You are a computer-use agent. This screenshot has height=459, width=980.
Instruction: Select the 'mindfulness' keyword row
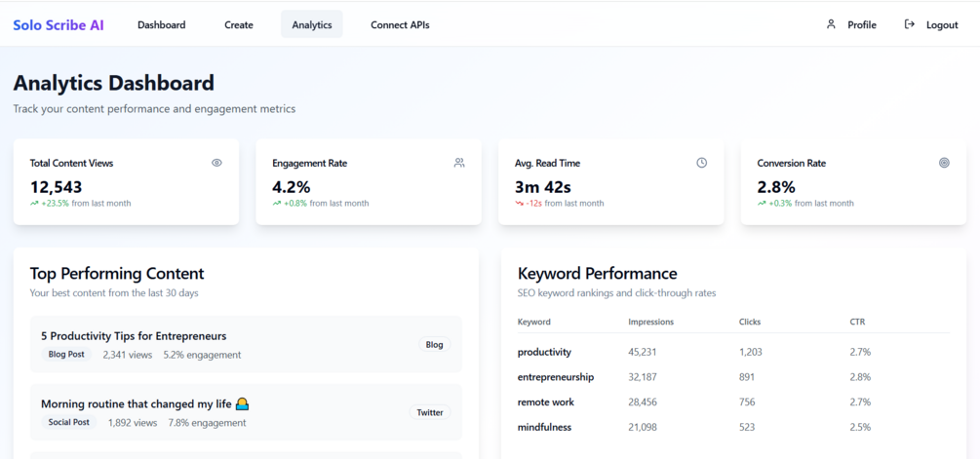tap(733, 427)
